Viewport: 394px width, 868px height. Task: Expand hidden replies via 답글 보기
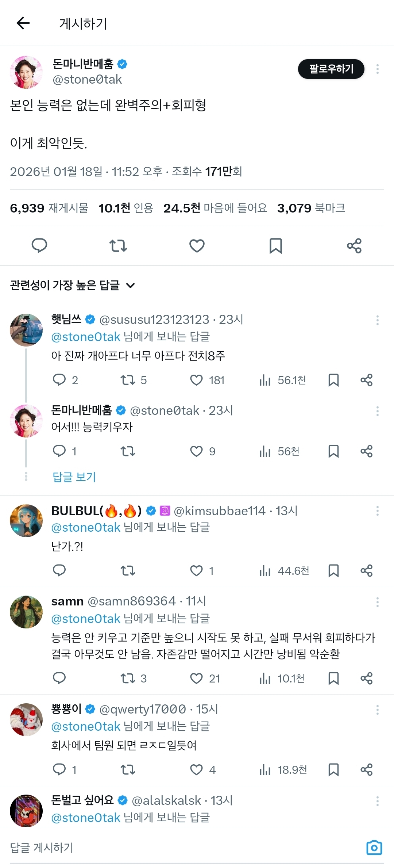(x=74, y=477)
